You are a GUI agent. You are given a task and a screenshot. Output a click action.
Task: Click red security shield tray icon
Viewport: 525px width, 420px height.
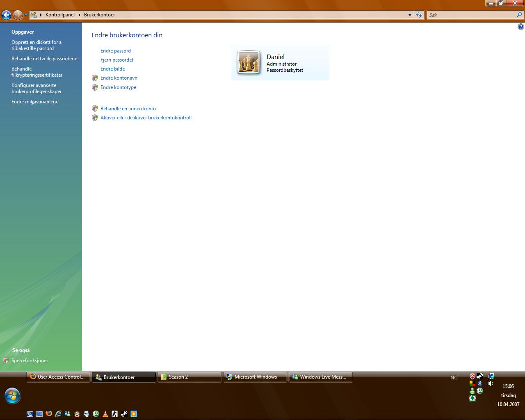coord(472,376)
